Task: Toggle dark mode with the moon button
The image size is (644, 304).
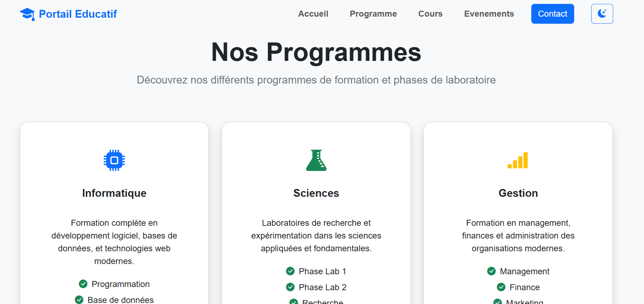Action: (602, 14)
